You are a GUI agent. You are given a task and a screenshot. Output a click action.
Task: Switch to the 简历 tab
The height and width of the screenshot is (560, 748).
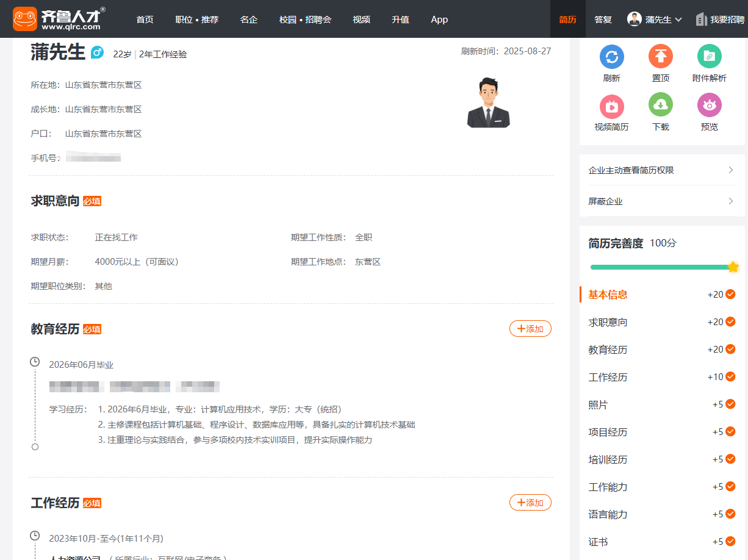pos(567,20)
